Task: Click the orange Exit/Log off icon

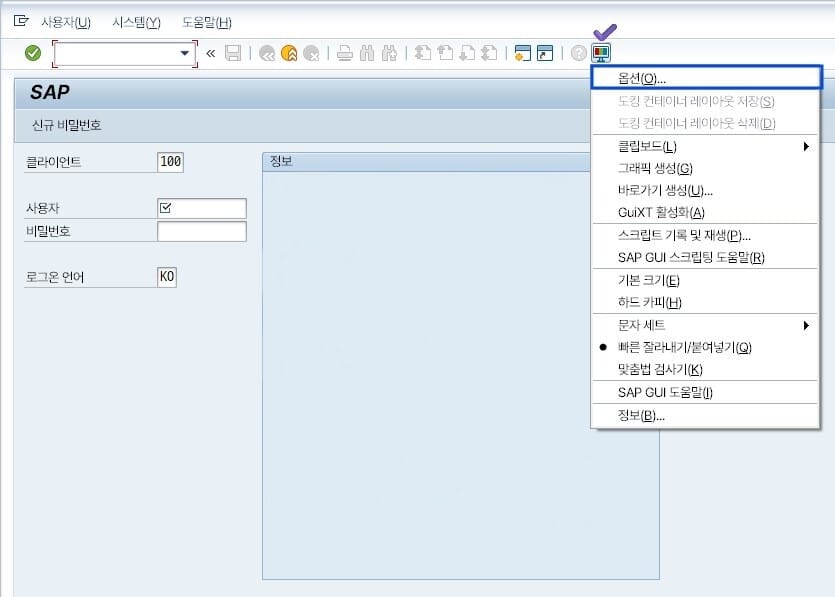Action: point(289,54)
